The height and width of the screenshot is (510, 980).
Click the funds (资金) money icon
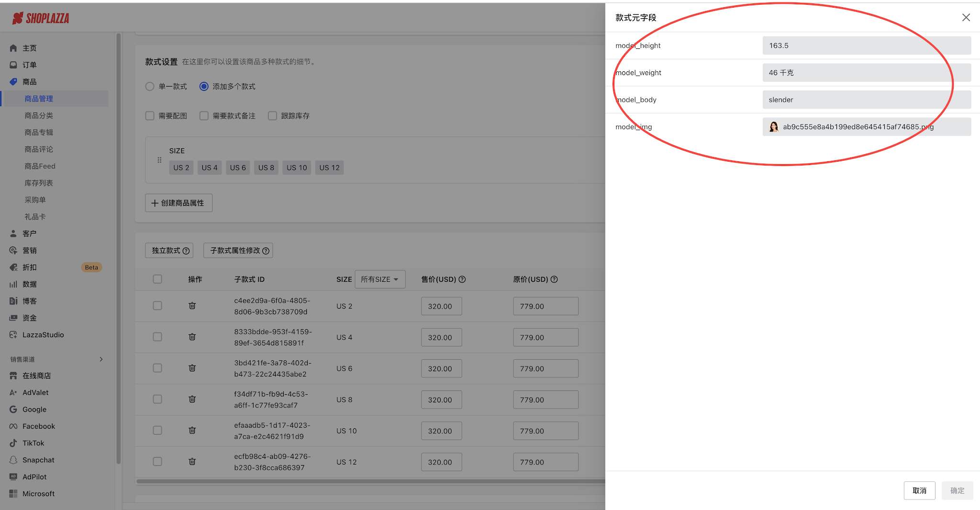click(x=13, y=318)
